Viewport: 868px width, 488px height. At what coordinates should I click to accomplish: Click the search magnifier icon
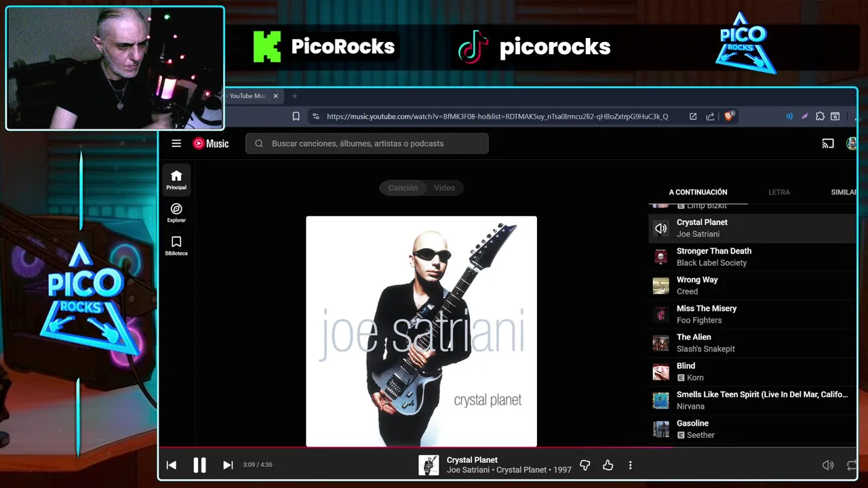pos(259,143)
